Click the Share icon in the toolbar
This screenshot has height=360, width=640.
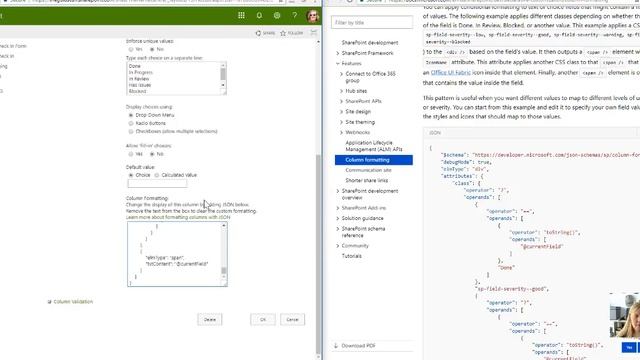tap(258, 33)
